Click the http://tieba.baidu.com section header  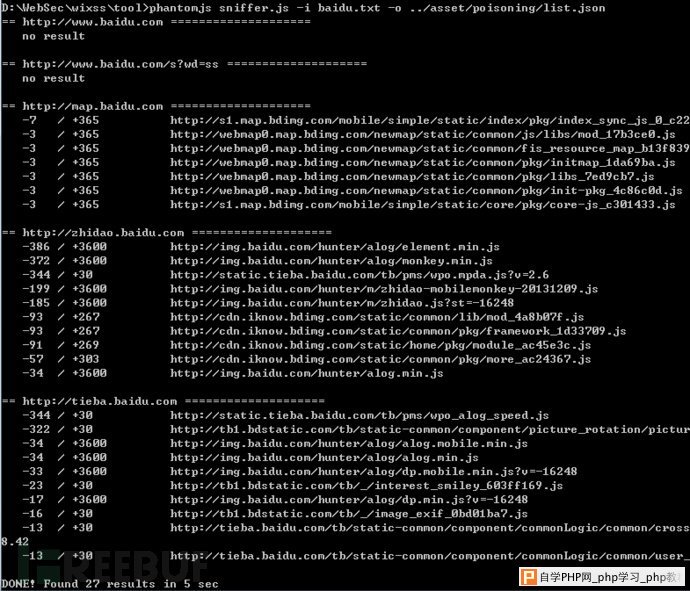coord(163,401)
